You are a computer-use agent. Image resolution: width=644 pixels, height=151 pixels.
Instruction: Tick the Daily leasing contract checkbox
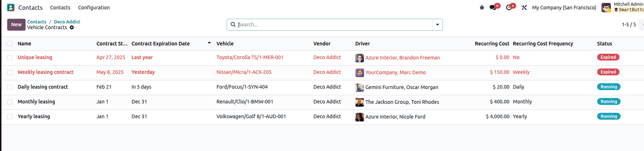(x=10, y=87)
